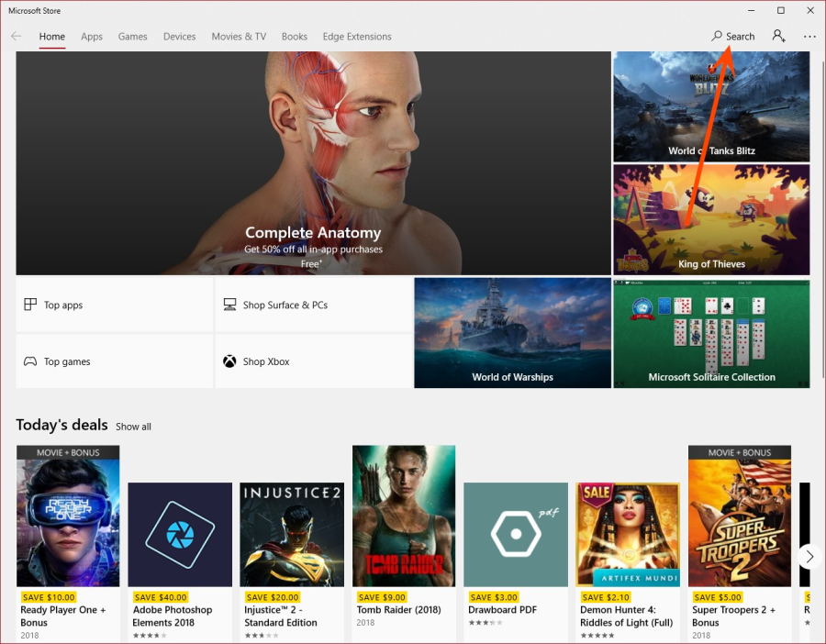This screenshot has height=644, width=826.
Task: Click the SAVE $3.00 badge
Action: pyautogui.click(x=494, y=597)
